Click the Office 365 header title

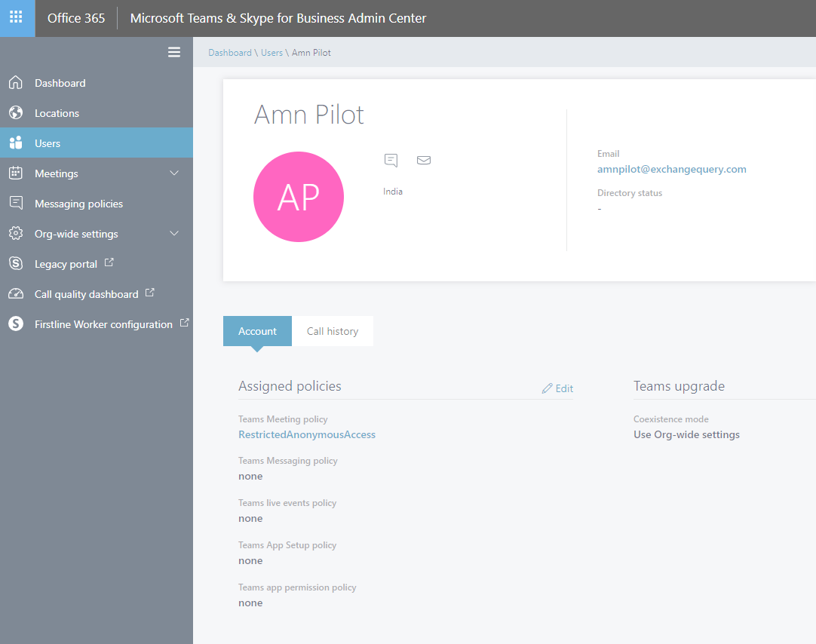(x=76, y=18)
